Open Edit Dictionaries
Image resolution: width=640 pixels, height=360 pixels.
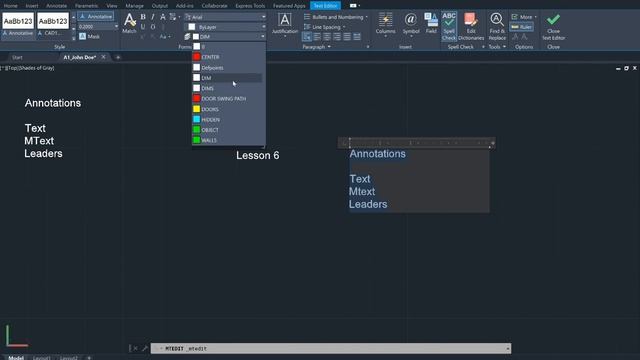pos(471,26)
